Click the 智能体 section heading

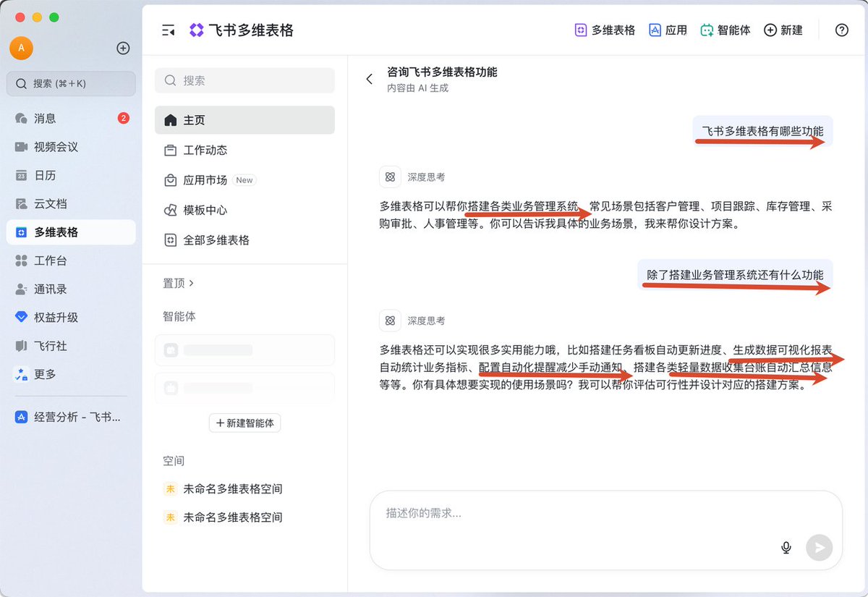coord(179,316)
